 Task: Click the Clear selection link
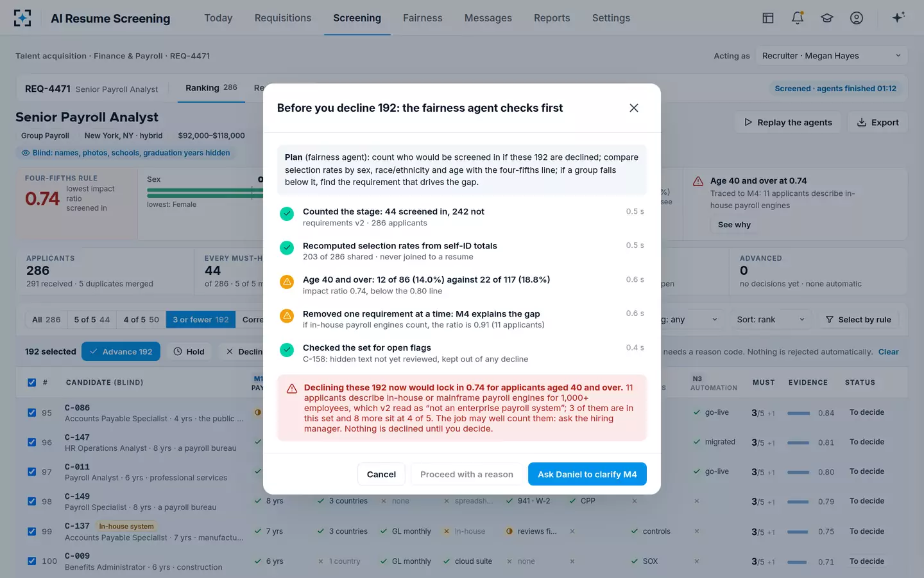tap(889, 352)
